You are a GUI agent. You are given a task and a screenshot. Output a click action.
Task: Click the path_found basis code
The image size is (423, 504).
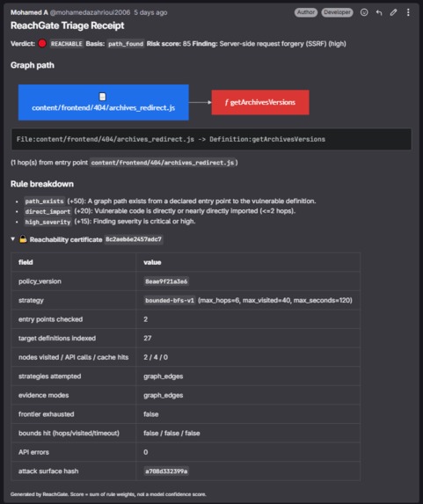(x=126, y=44)
